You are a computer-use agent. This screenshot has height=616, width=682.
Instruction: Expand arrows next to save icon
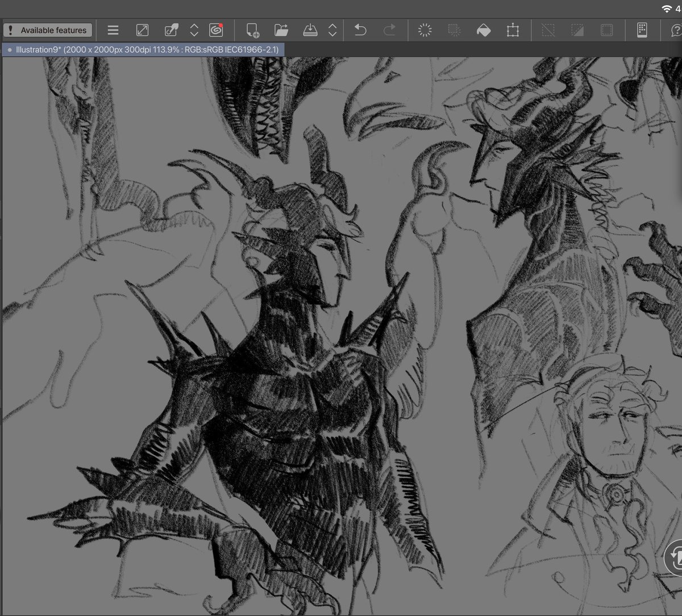click(x=332, y=30)
